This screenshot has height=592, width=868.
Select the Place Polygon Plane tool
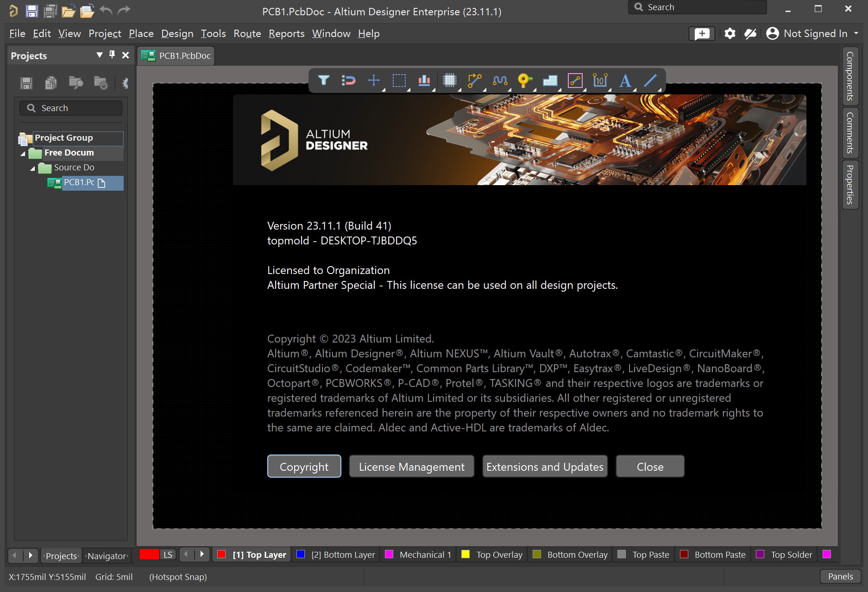pyautogui.click(x=550, y=81)
